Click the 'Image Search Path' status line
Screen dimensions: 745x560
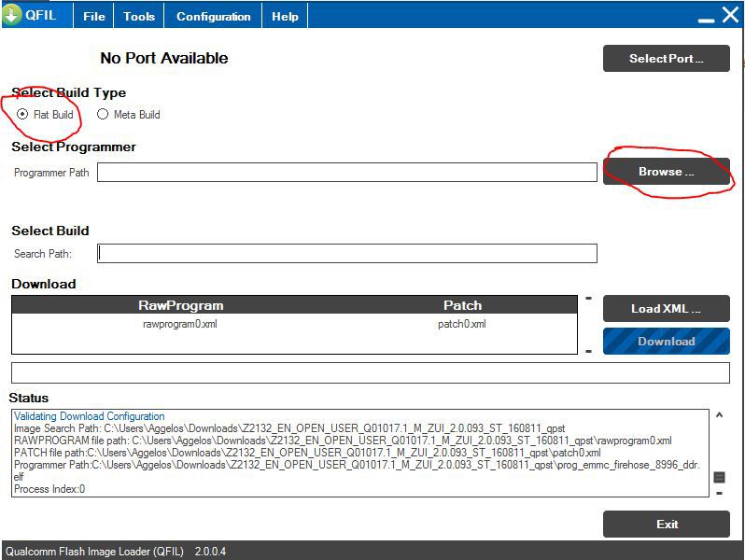289,428
